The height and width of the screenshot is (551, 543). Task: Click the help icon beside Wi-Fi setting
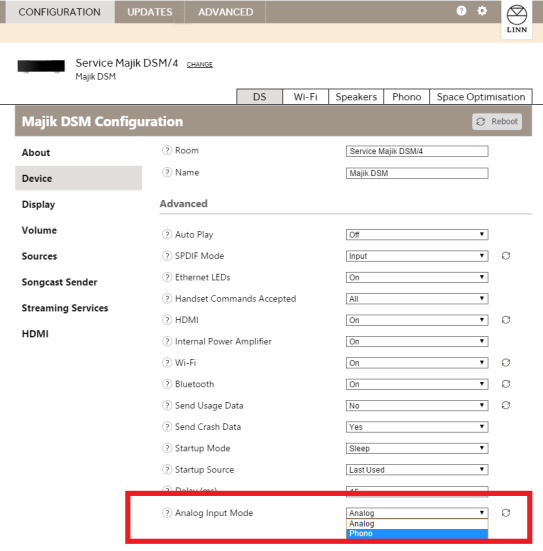167,363
